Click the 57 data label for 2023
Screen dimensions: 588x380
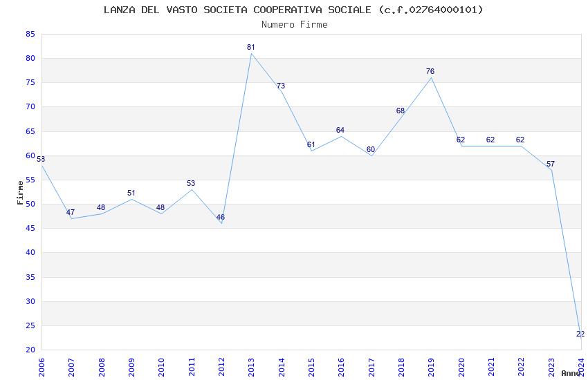tap(550, 164)
